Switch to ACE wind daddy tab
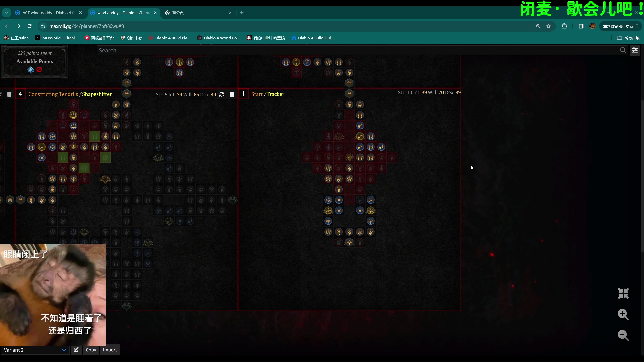The height and width of the screenshot is (362, 644). coord(49,13)
